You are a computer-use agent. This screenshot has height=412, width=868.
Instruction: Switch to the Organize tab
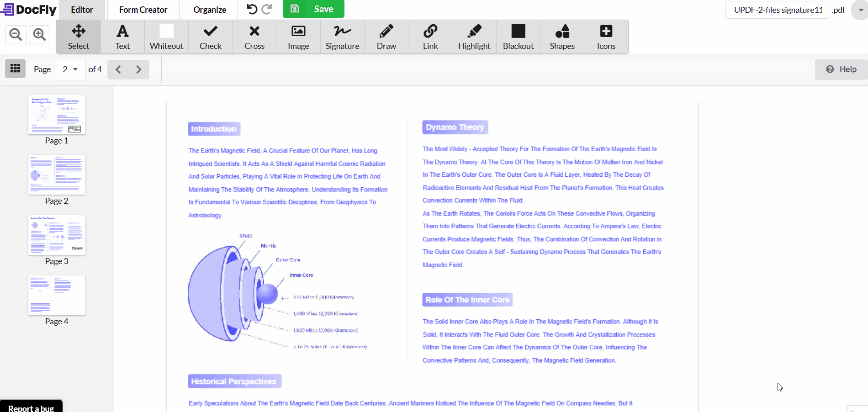click(210, 10)
